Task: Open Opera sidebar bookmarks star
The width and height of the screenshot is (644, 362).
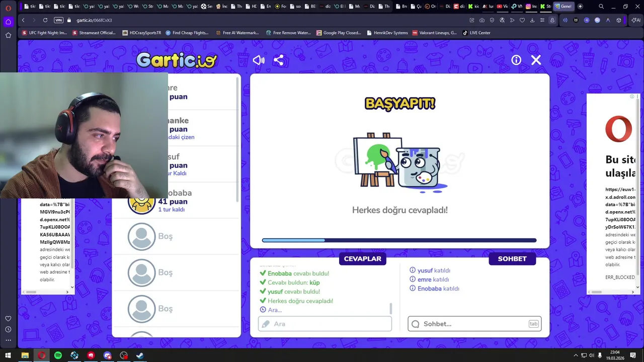Action: point(8,35)
